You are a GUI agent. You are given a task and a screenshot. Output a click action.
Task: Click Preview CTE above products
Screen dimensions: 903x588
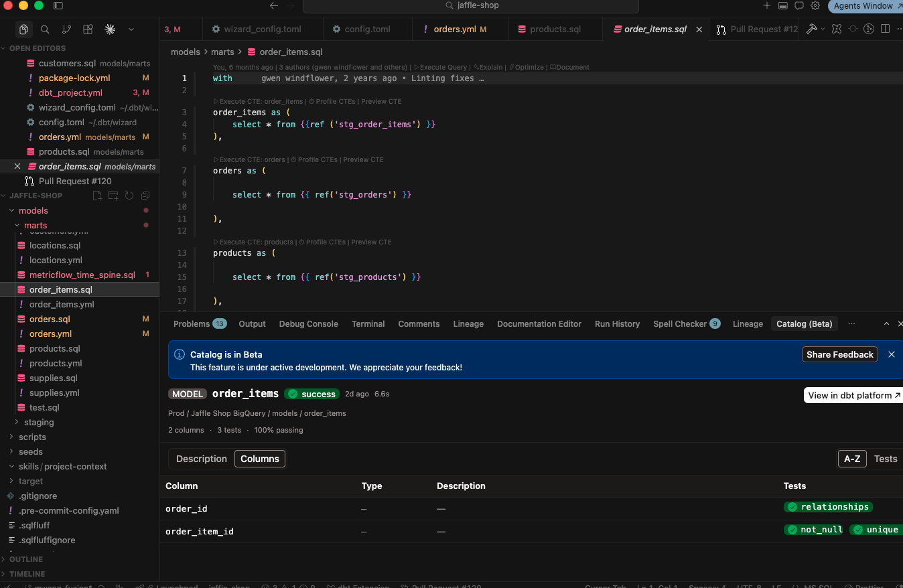pos(371,242)
